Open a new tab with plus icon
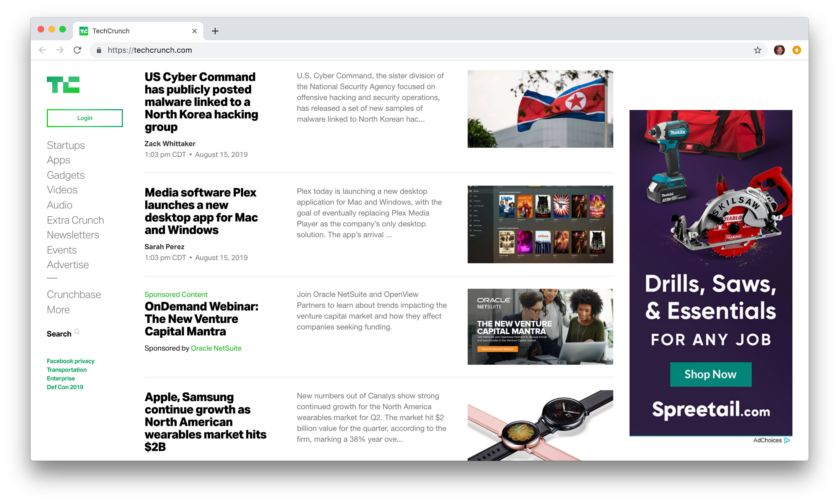Screen dimensions: 839x504 point(215,31)
